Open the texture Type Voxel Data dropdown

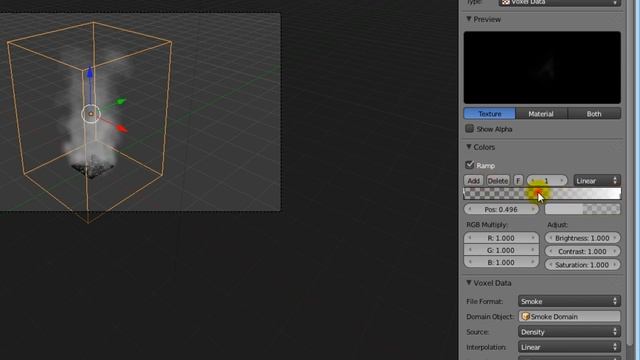[560, 2]
